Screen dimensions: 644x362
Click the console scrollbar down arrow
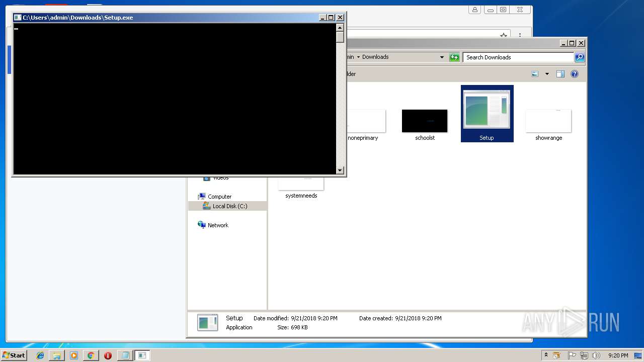coord(340,170)
